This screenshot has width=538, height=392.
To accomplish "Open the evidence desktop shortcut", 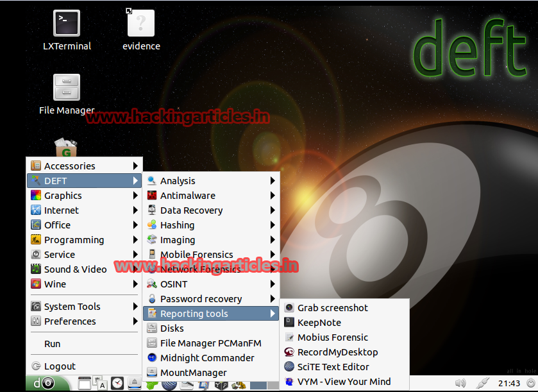I will pos(141,30).
